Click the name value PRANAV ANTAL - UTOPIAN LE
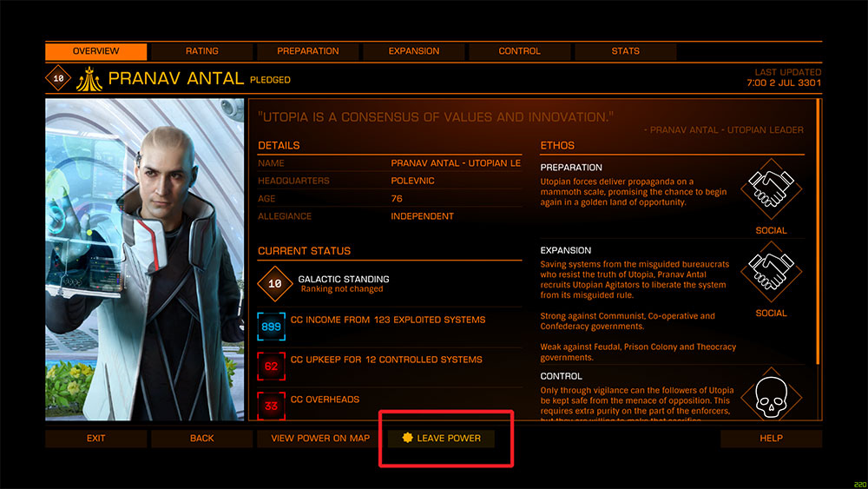Screen dimensions: 868x489 456,162
